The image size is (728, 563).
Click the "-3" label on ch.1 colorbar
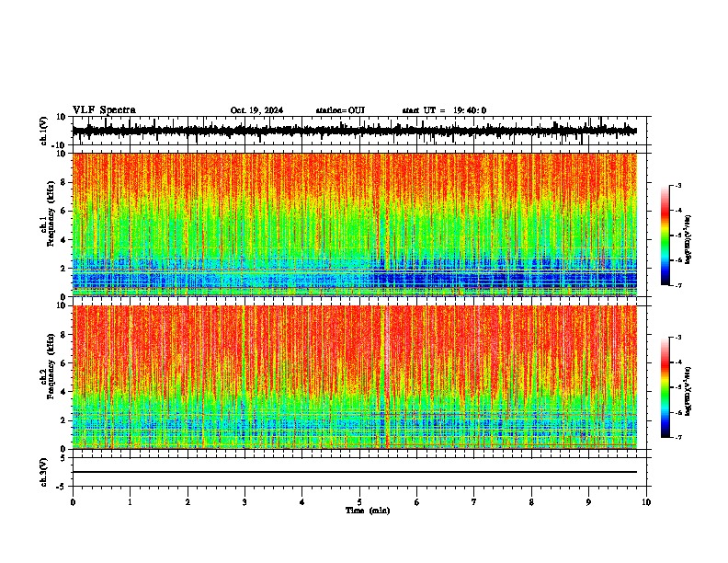pos(678,185)
